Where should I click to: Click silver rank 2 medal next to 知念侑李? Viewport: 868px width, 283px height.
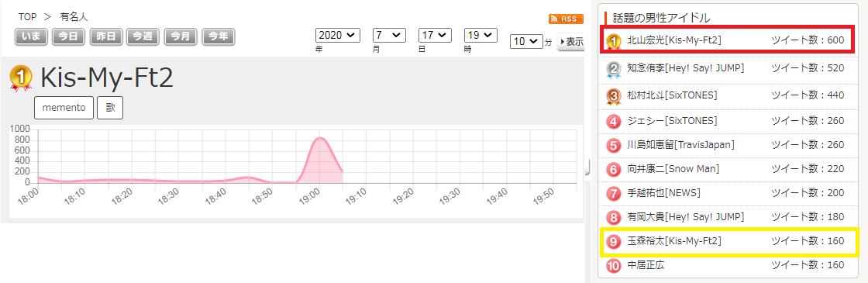point(613,69)
